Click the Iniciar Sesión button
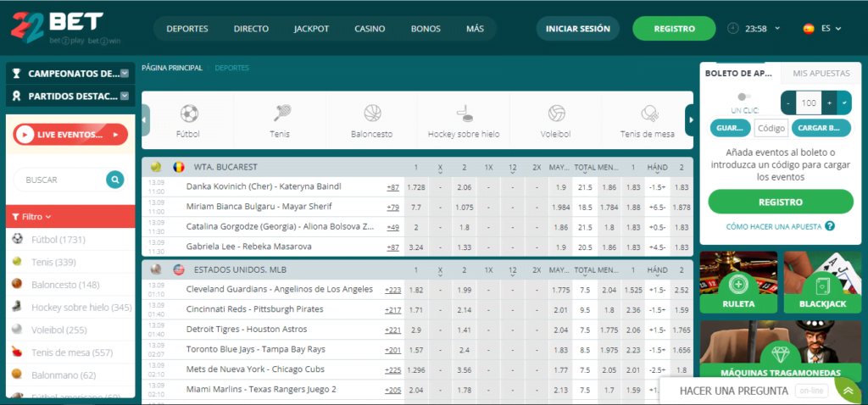868x405 pixels. [577, 28]
